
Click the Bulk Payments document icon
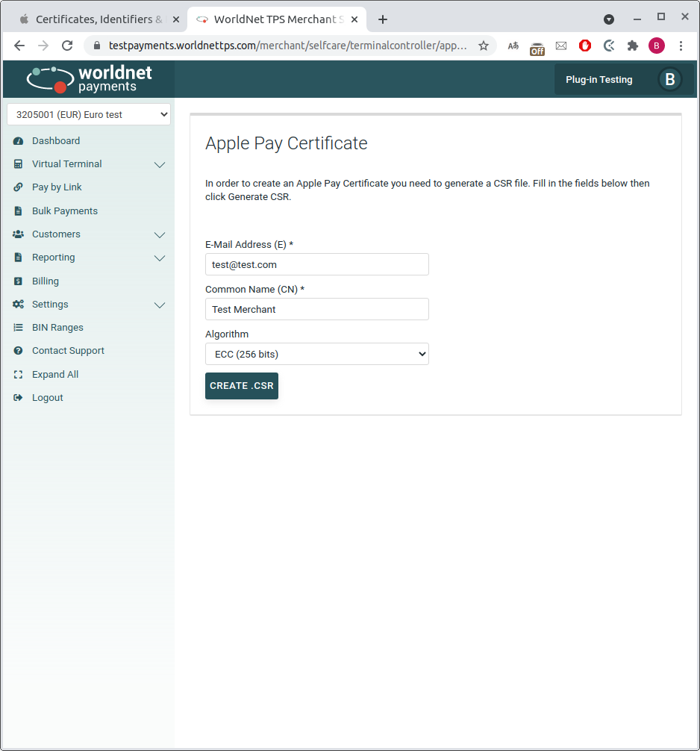click(18, 211)
